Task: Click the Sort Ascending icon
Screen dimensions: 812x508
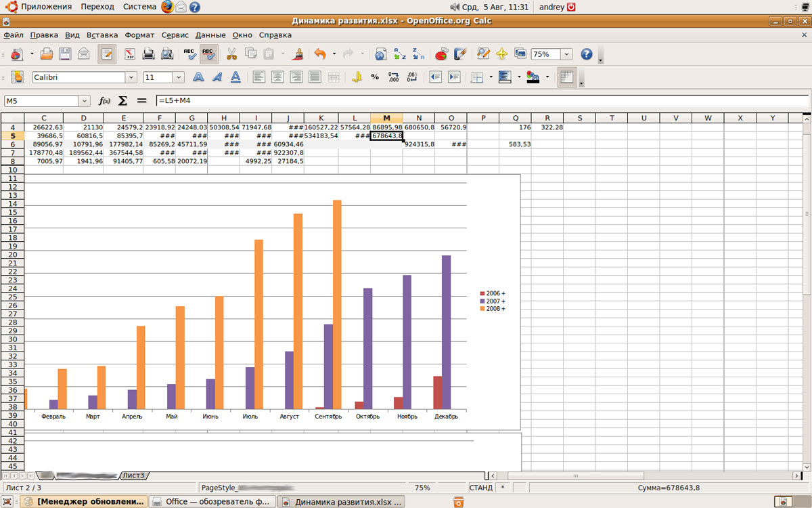Action: pos(400,54)
